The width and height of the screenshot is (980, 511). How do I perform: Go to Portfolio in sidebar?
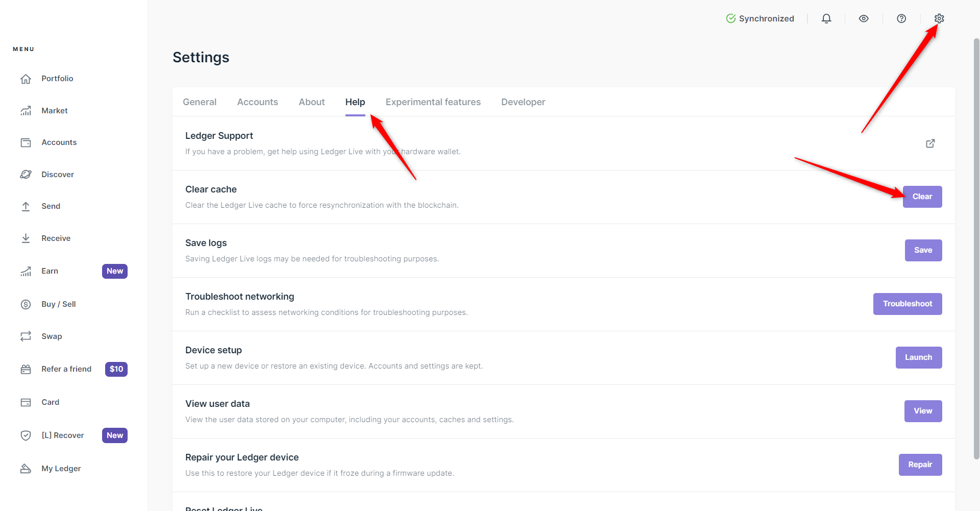57,79
